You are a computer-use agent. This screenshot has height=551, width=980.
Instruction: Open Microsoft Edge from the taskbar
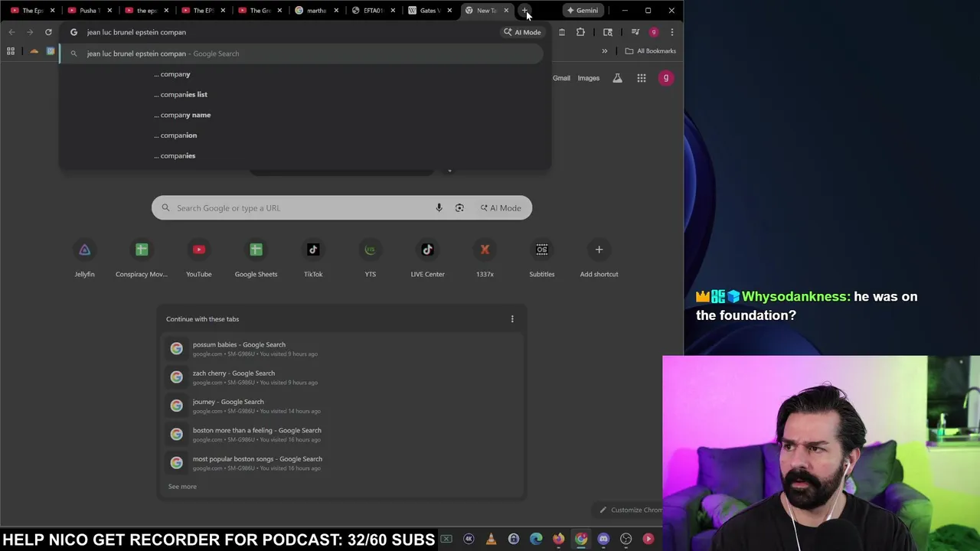click(x=536, y=540)
